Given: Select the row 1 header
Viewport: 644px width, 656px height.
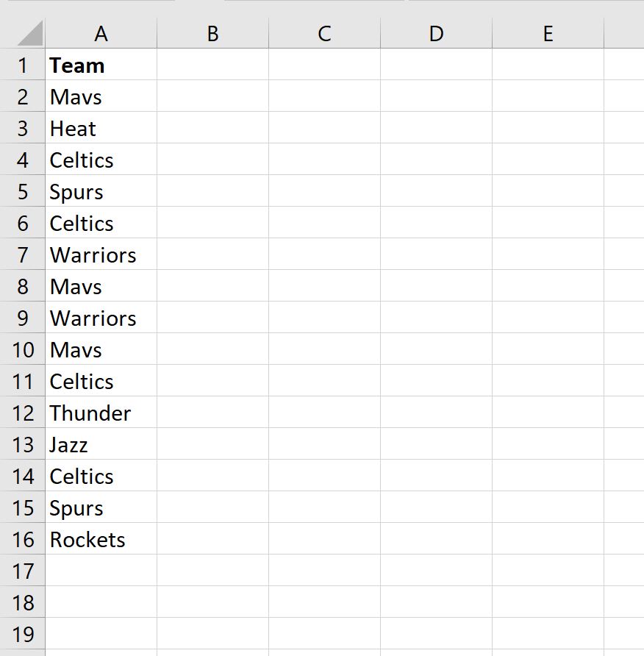Looking at the screenshot, I should [x=23, y=65].
